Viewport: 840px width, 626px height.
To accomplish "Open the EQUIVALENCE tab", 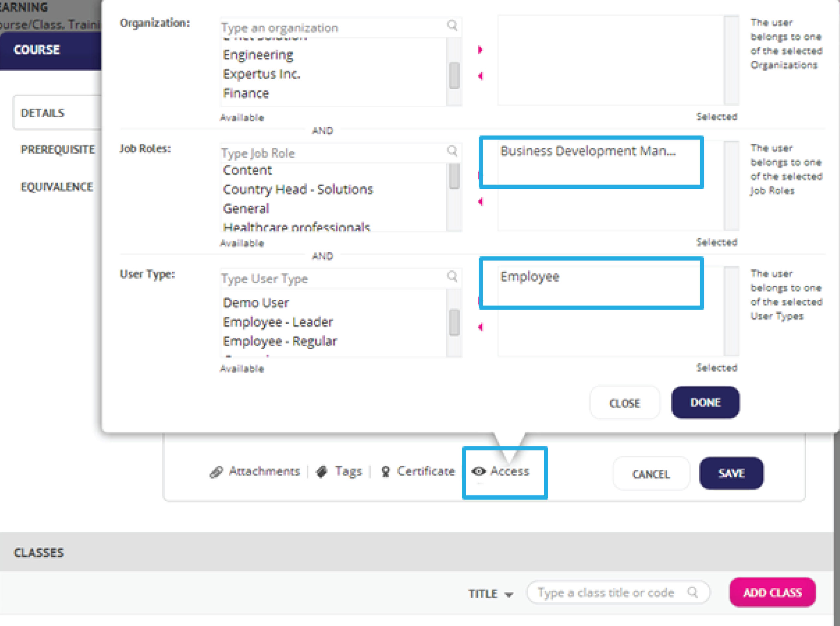I will [57, 187].
